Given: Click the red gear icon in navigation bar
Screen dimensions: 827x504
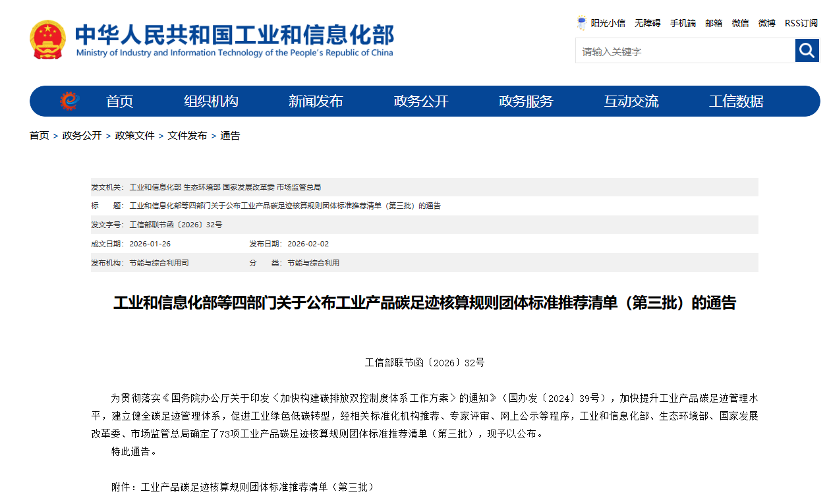Looking at the screenshot, I should pos(69,101).
